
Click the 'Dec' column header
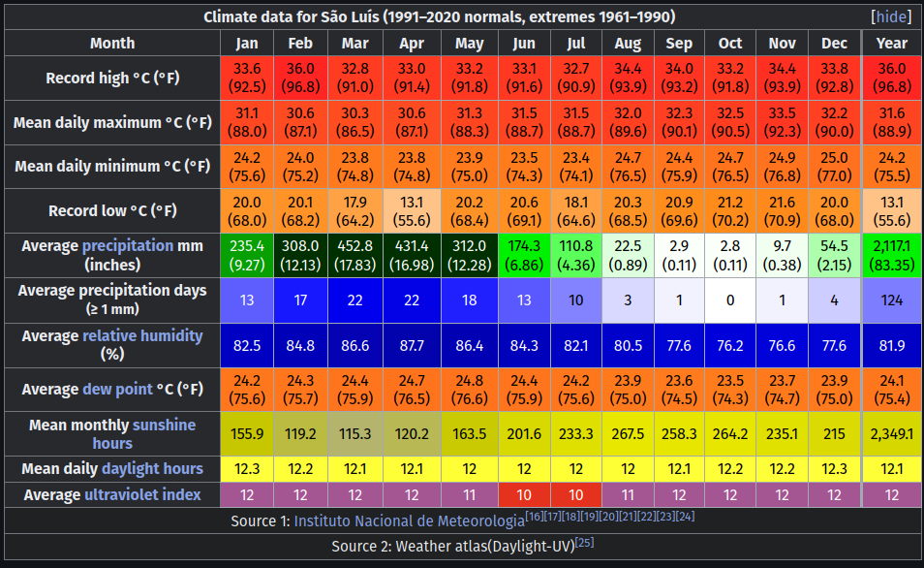coord(834,43)
